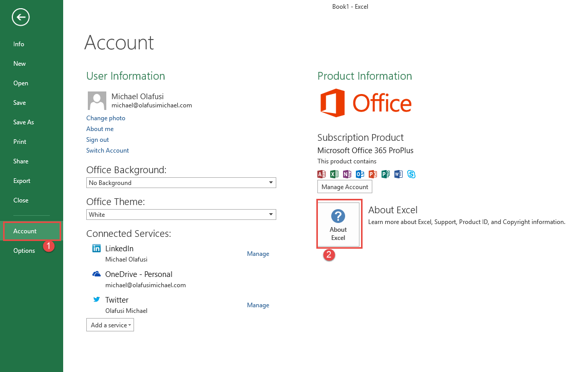The width and height of the screenshot is (588, 372).
Task: Click the Sign out link
Action: tap(98, 140)
